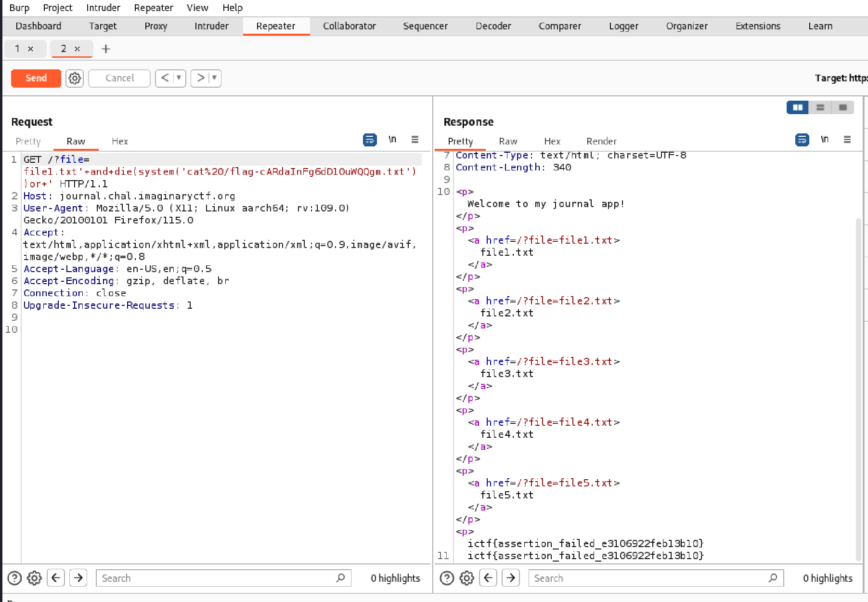Expand the back history dropdown arrow
The width and height of the screenshot is (868, 602).
click(179, 78)
